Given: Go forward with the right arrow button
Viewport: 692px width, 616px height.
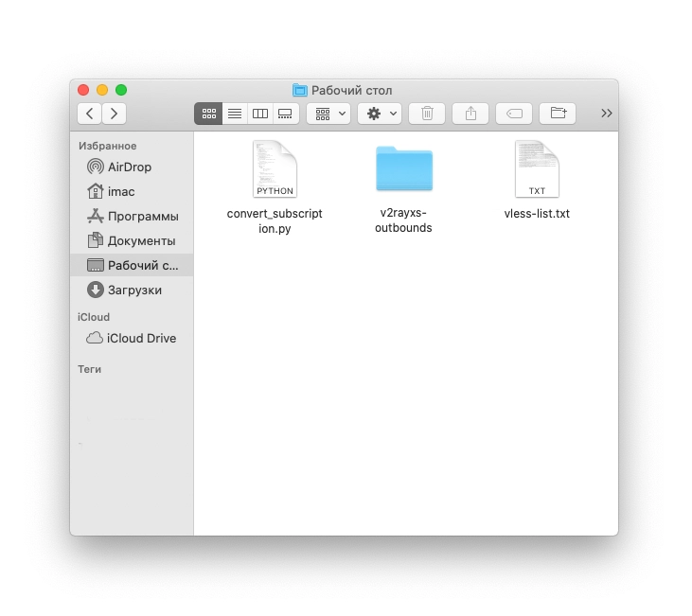Looking at the screenshot, I should tap(114, 114).
